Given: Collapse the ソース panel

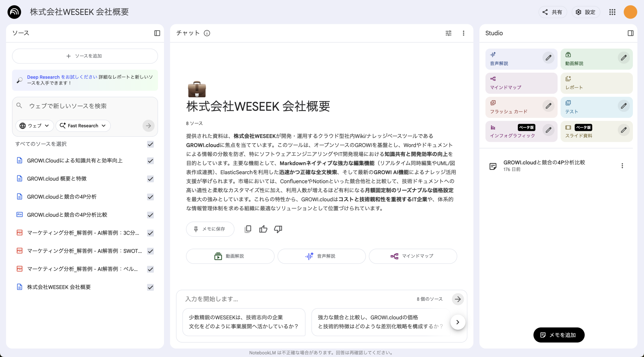Looking at the screenshot, I should click(x=157, y=33).
